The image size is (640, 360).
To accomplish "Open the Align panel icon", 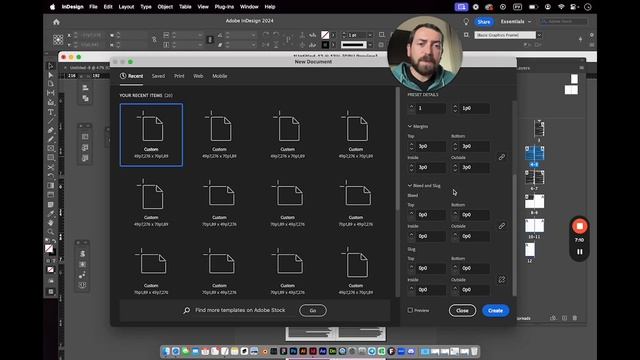I will click(x=85, y=88).
